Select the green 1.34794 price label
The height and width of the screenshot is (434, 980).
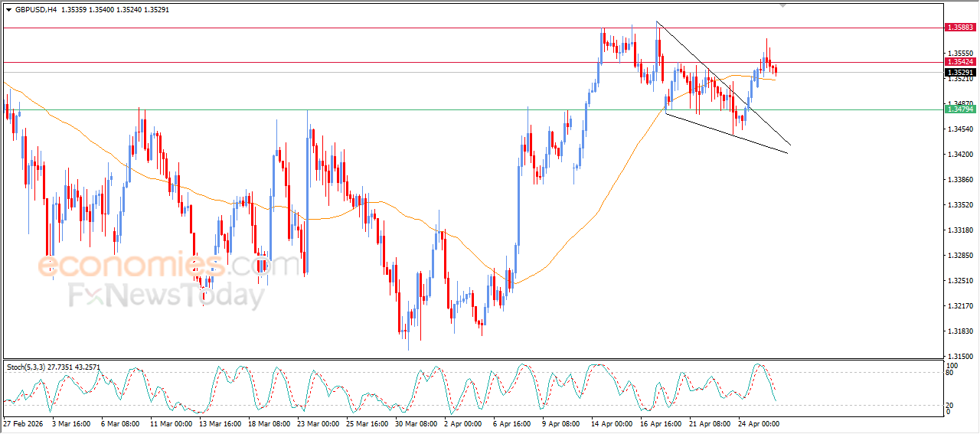[960, 109]
